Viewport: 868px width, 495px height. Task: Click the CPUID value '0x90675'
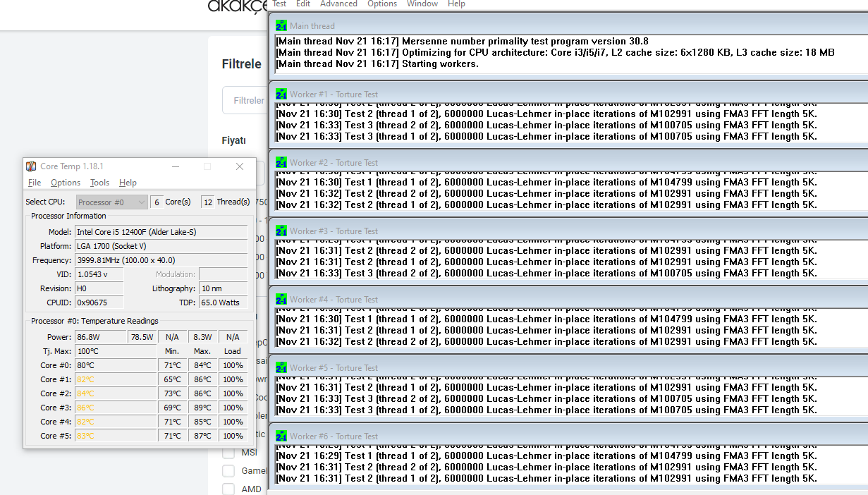tap(99, 302)
